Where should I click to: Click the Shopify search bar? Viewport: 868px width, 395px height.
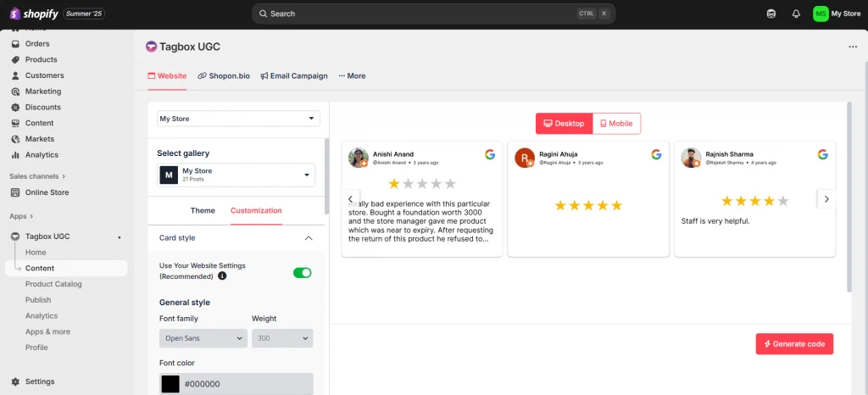pyautogui.click(x=433, y=14)
